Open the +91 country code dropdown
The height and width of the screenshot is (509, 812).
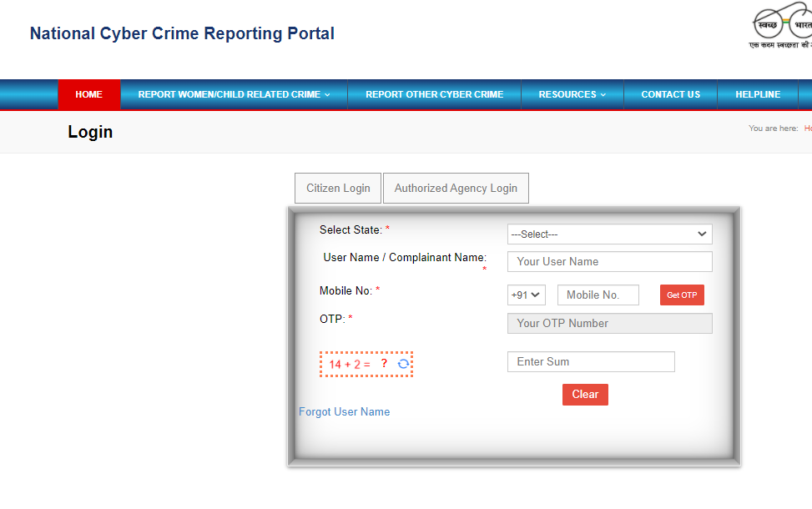(x=526, y=295)
